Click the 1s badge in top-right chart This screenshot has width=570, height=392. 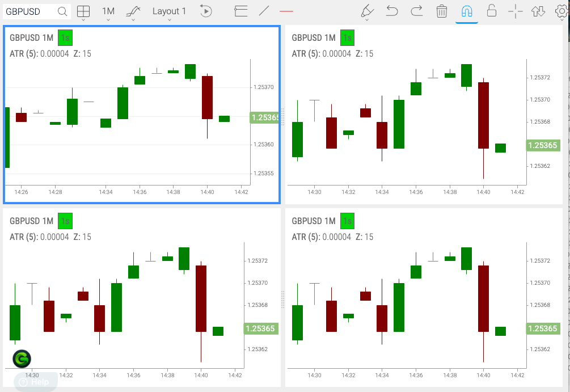pos(347,38)
